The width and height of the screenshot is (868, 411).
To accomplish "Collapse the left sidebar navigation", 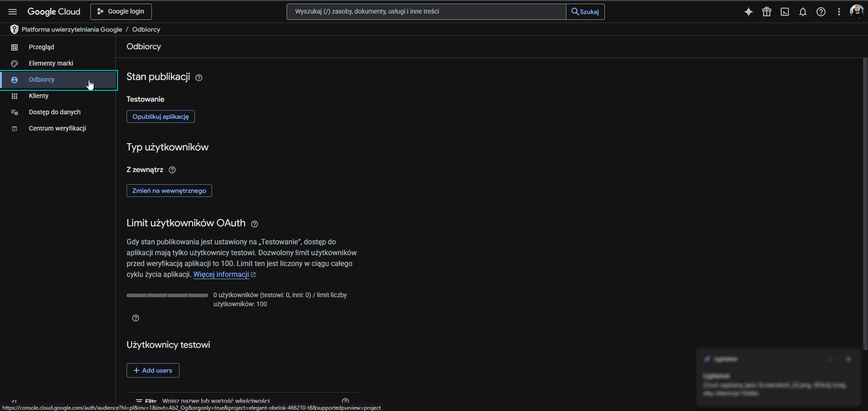I will point(14,401).
